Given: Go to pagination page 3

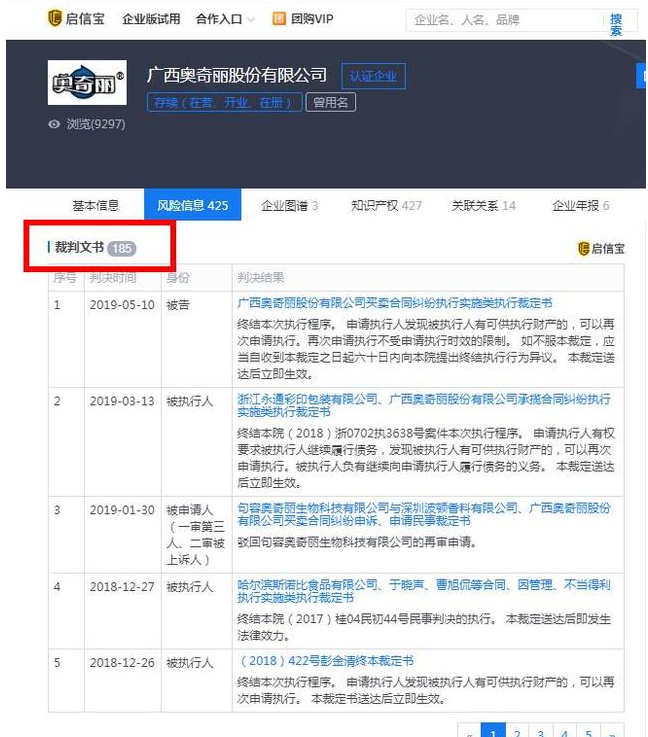Looking at the screenshot, I should pos(541,731).
